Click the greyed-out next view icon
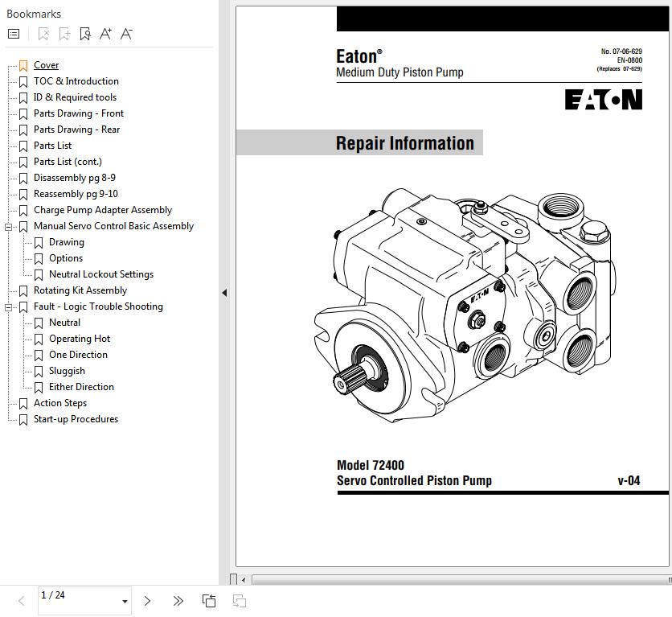This screenshot has width=672, height=617. coord(240,601)
